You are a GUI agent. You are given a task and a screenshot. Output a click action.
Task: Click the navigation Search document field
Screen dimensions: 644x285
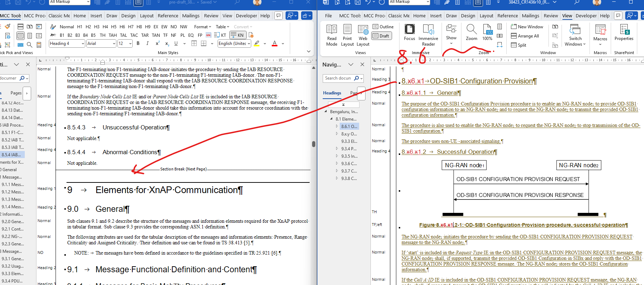click(x=338, y=78)
